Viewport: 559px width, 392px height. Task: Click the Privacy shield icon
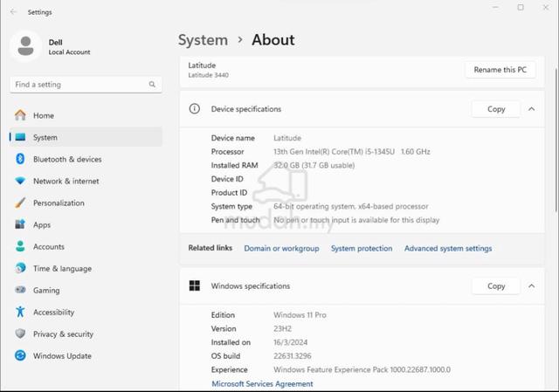coord(20,334)
